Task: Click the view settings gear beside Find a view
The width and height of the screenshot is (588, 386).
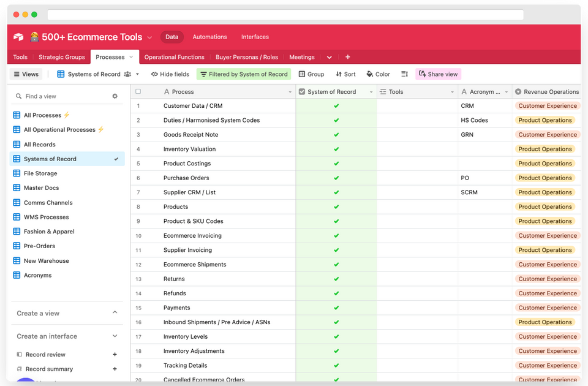Action: coord(115,96)
